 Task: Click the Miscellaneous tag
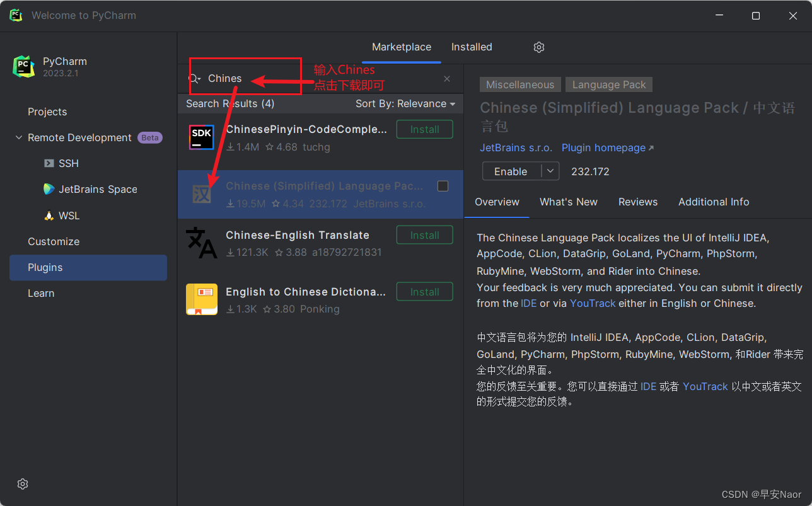520,84
